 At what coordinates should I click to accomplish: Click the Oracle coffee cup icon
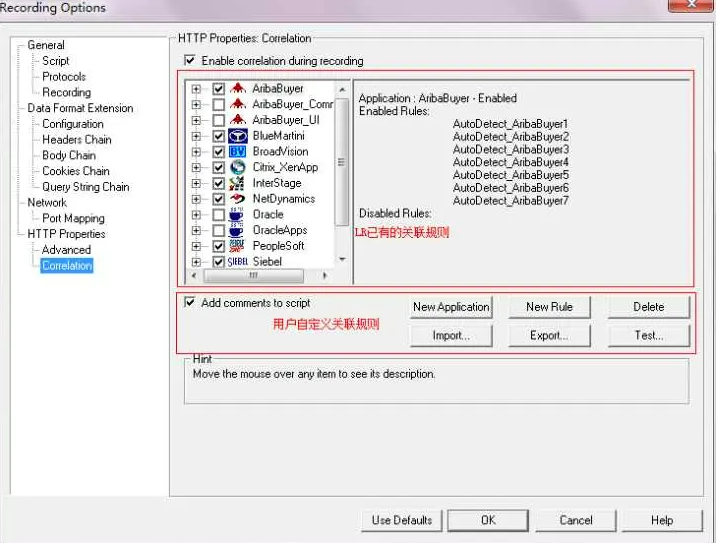tap(237, 214)
